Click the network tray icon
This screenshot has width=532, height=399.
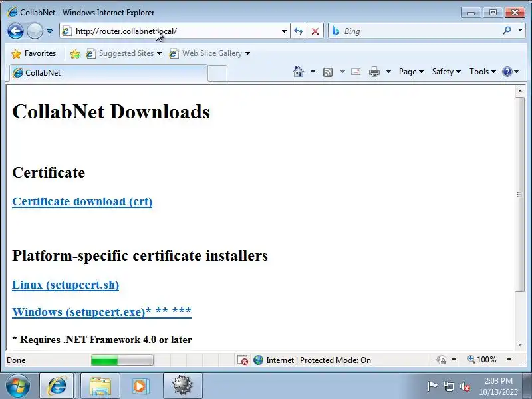pos(448,386)
